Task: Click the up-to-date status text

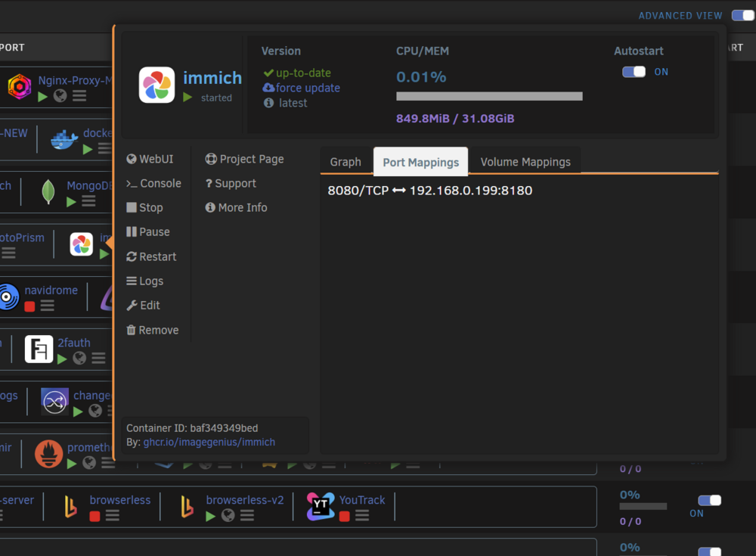Action: (x=303, y=73)
